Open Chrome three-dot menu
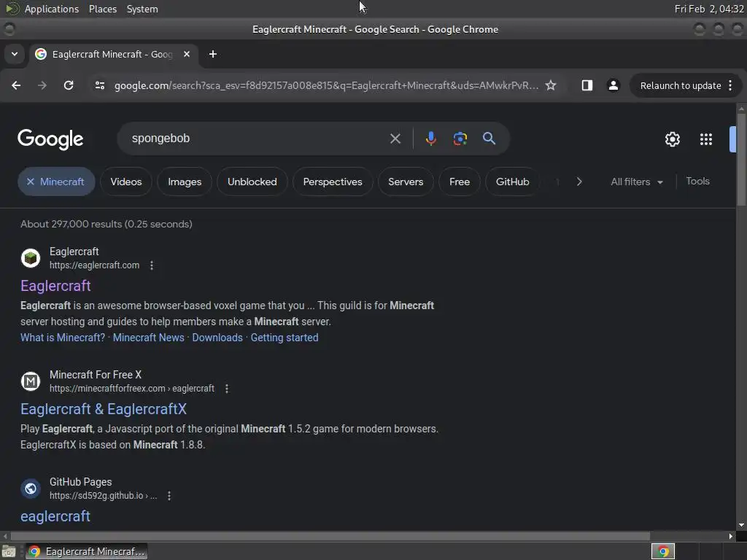Image resolution: width=747 pixels, height=560 pixels. 730,85
